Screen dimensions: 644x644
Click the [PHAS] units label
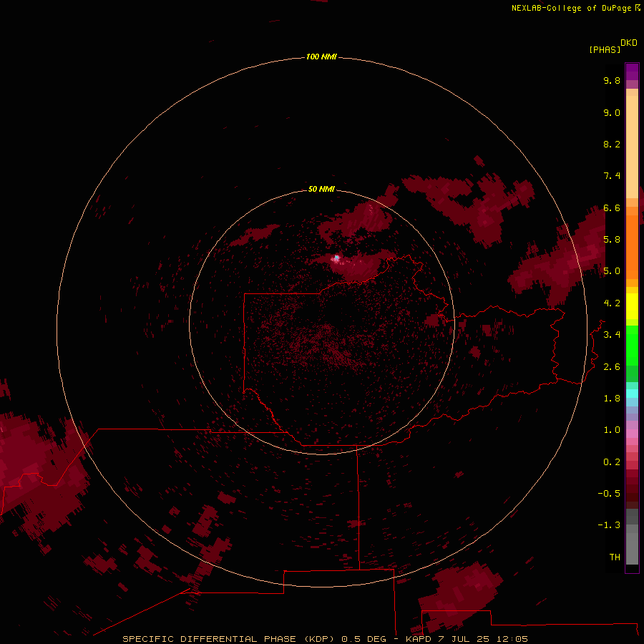[x=605, y=49]
